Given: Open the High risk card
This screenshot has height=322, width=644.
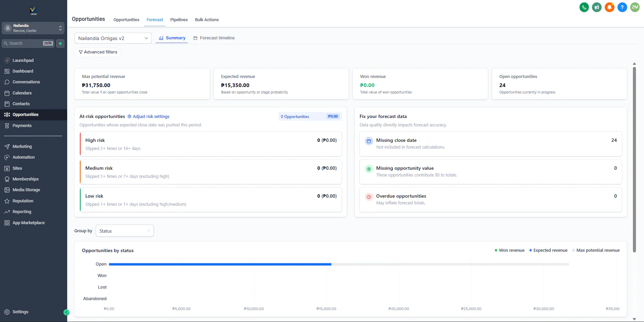Looking at the screenshot, I should tap(211, 144).
